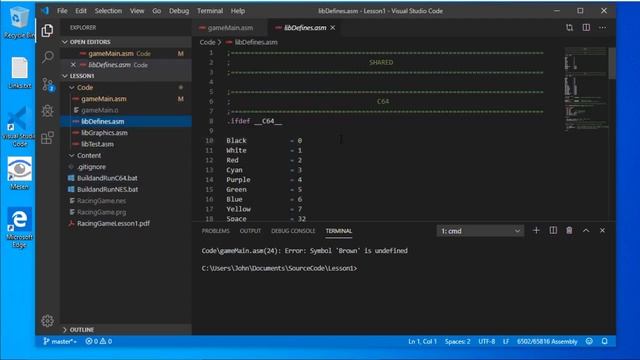Screen dimensions: 640x360
Task: Open the Manage gear in activity bar
Action: [47, 321]
